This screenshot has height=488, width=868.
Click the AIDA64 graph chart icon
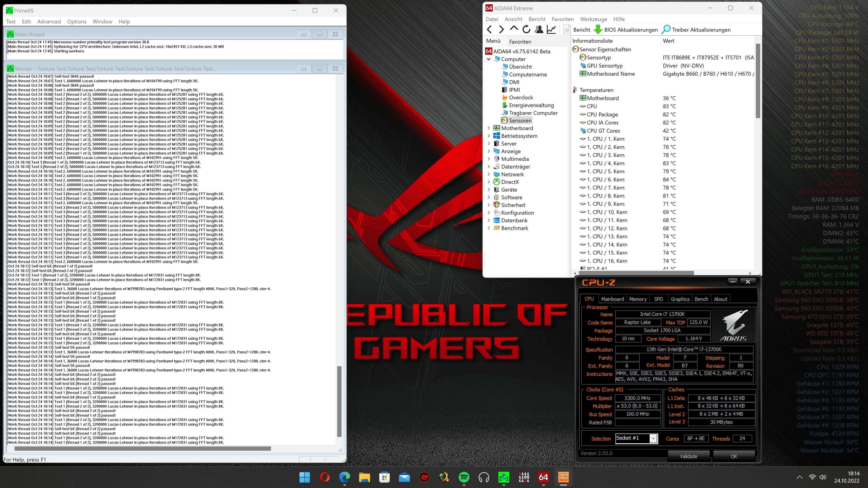[551, 30]
